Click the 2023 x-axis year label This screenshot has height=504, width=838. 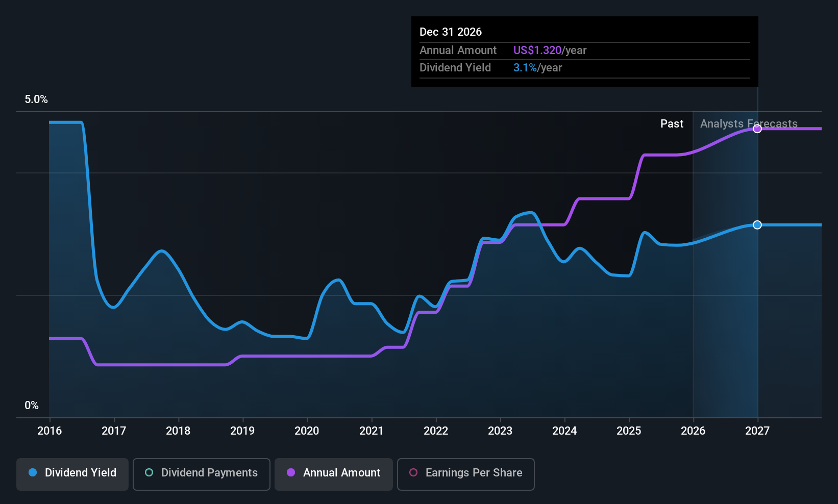point(500,431)
